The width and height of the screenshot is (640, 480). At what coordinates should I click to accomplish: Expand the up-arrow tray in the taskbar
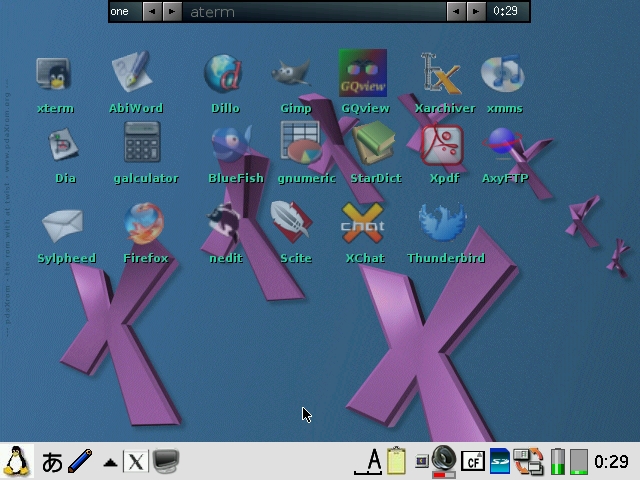(110, 462)
